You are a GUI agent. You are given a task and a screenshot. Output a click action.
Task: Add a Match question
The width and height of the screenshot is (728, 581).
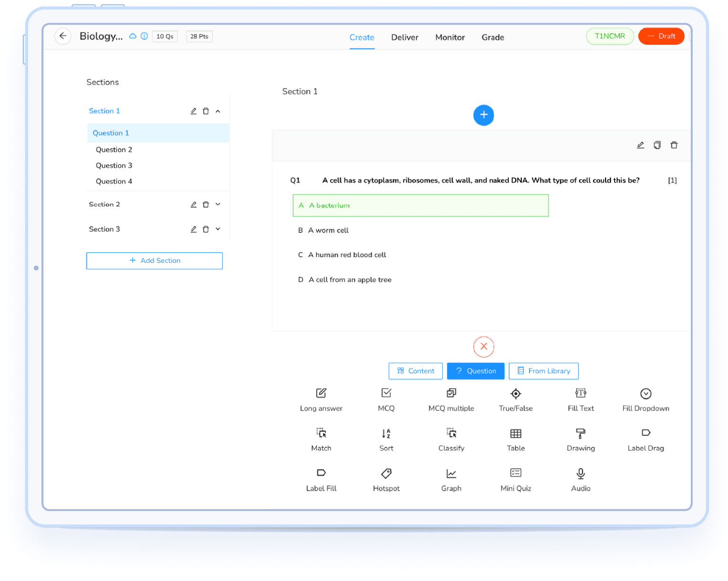pyautogui.click(x=321, y=440)
